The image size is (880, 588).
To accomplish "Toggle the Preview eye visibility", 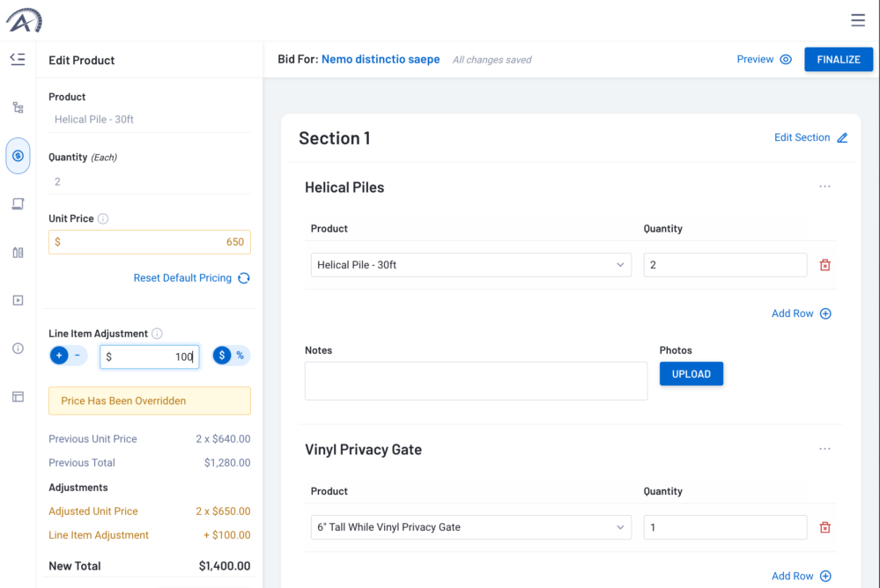I will pos(786,59).
